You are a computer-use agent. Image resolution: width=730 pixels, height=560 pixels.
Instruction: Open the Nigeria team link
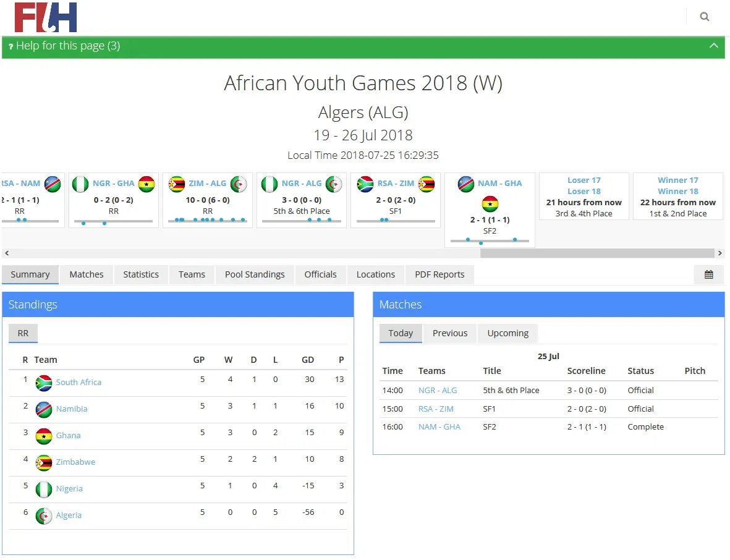click(69, 488)
